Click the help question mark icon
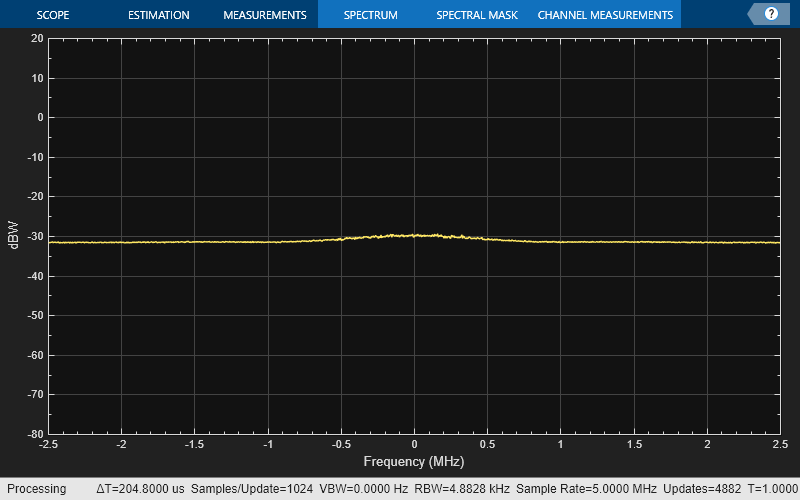The width and height of the screenshot is (800, 500). tap(771, 14)
